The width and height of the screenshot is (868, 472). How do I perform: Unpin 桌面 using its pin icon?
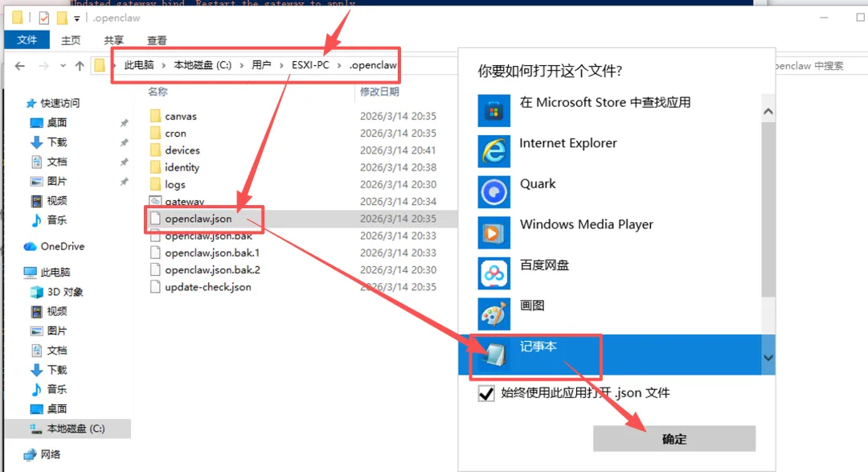124,123
